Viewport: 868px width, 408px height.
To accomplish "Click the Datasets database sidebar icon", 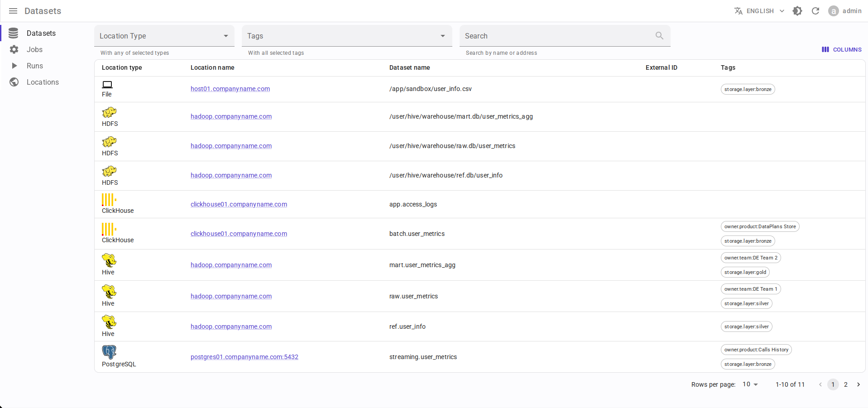I will point(14,33).
